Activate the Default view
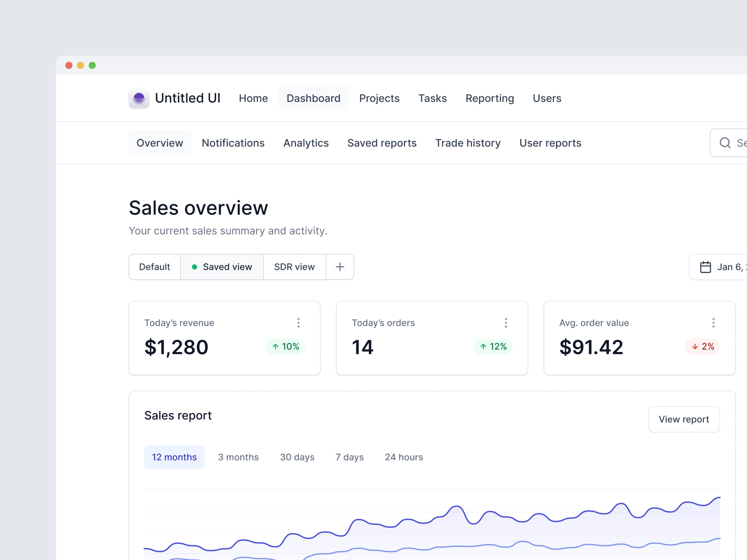747x560 pixels. [154, 267]
